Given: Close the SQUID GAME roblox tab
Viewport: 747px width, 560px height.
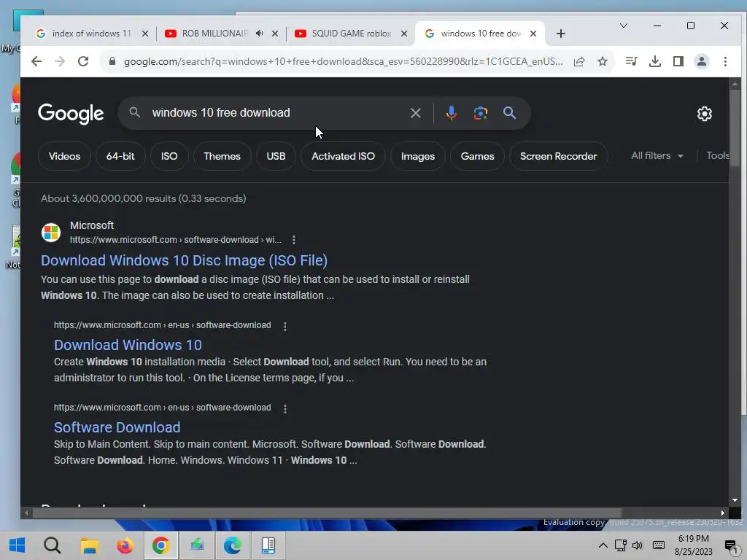Looking at the screenshot, I should pos(404,34).
